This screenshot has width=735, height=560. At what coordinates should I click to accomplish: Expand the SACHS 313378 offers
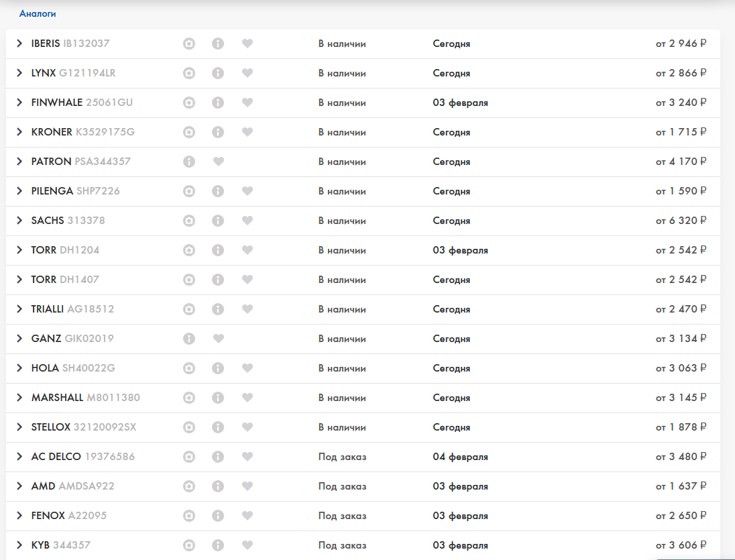(19, 221)
